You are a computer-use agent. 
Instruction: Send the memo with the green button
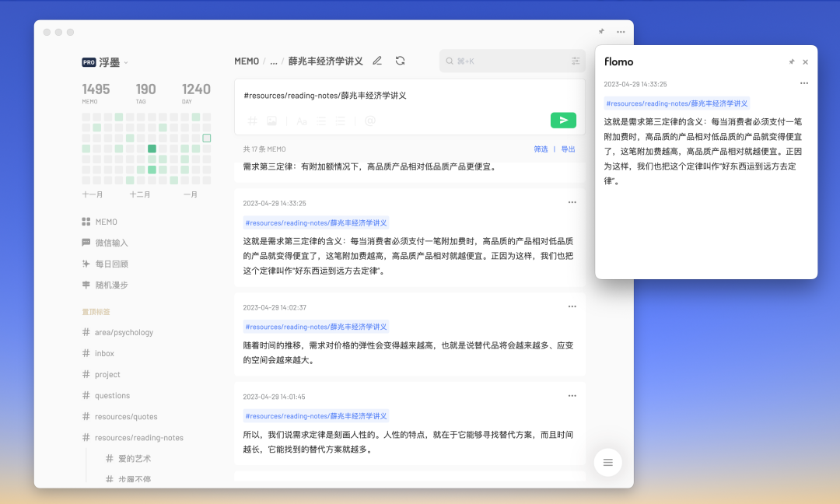pyautogui.click(x=564, y=121)
